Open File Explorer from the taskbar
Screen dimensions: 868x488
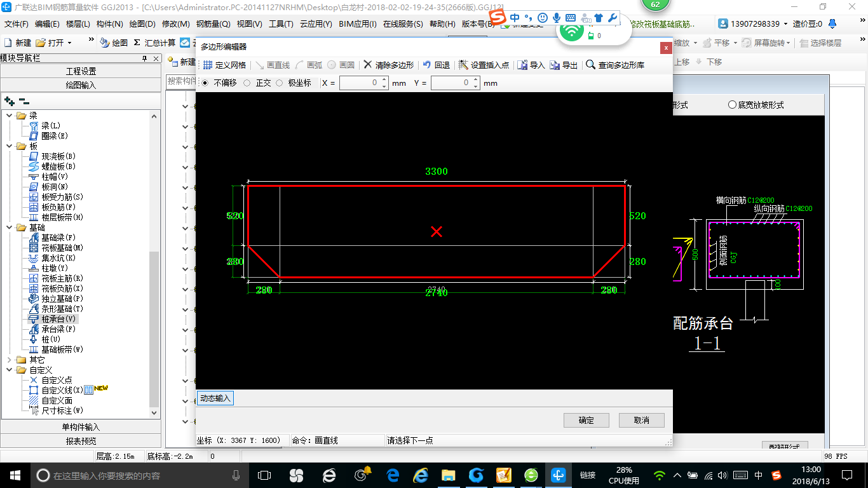coord(449,475)
